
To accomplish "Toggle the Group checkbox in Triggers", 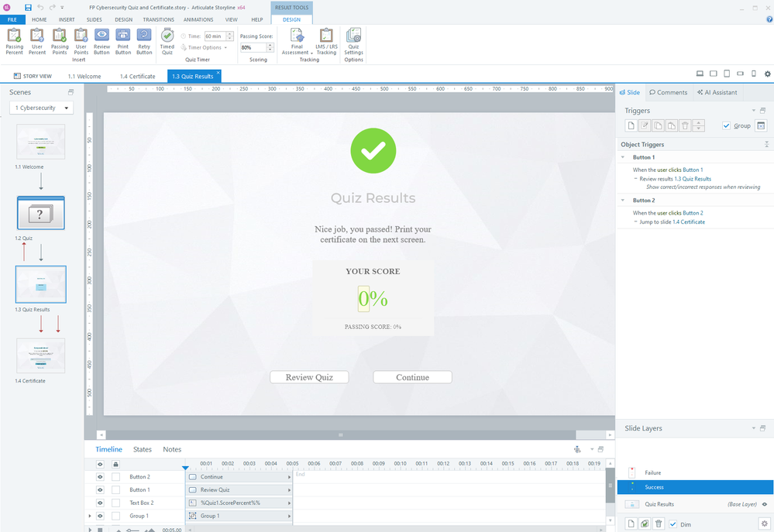I will [726, 125].
